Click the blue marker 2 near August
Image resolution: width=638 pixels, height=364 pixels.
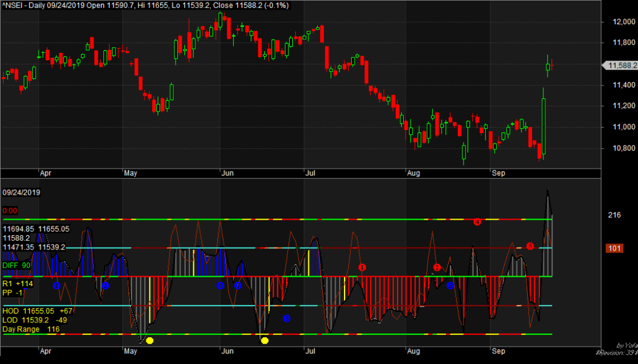tap(450, 286)
